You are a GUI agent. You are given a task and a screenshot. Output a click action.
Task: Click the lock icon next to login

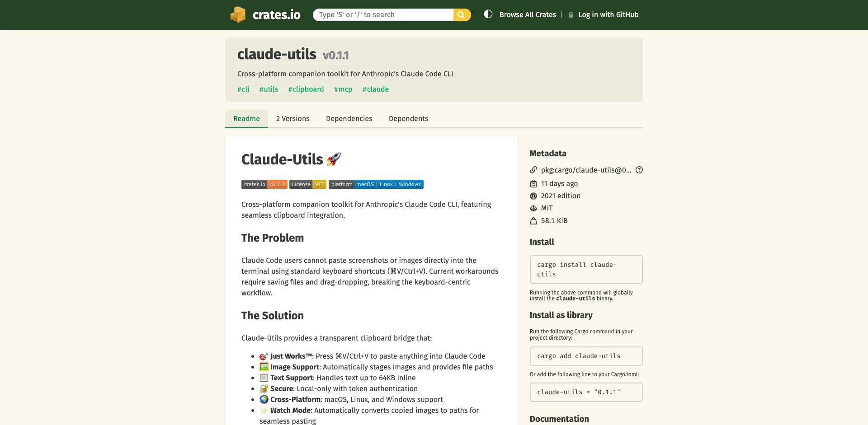click(571, 15)
